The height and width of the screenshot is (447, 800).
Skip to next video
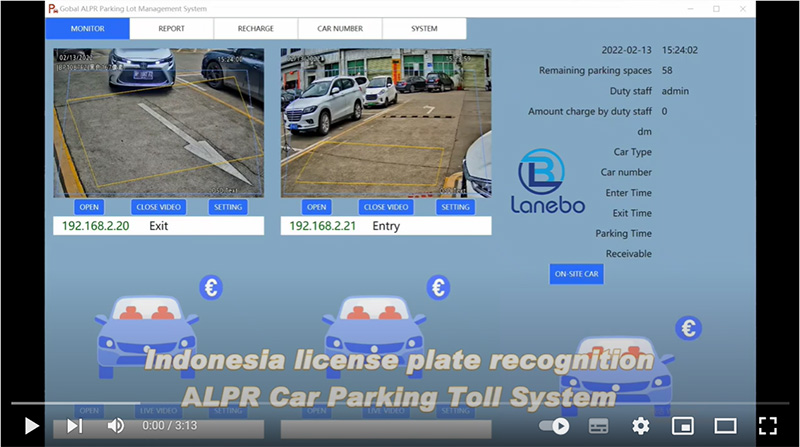(x=74, y=426)
